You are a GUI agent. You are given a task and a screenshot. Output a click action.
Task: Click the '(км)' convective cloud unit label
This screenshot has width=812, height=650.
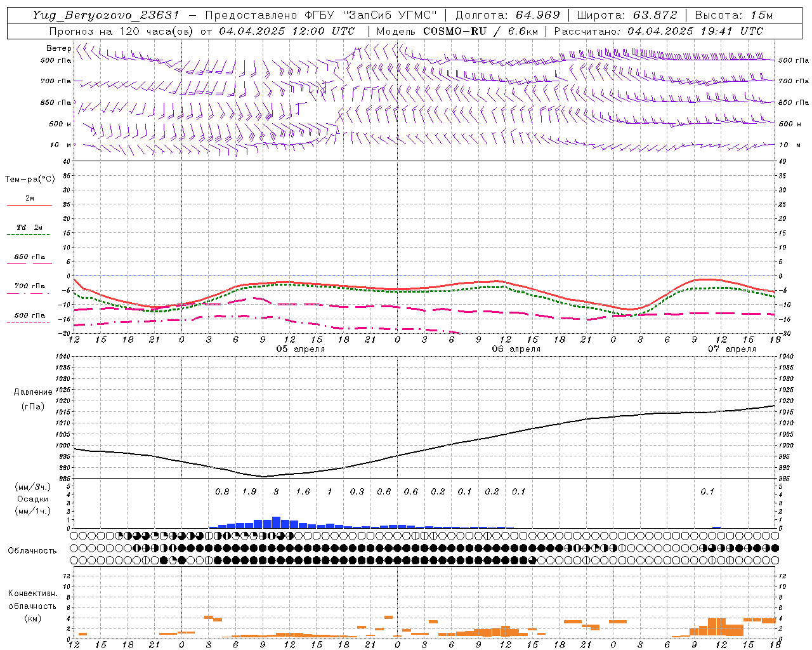pyautogui.click(x=32, y=618)
